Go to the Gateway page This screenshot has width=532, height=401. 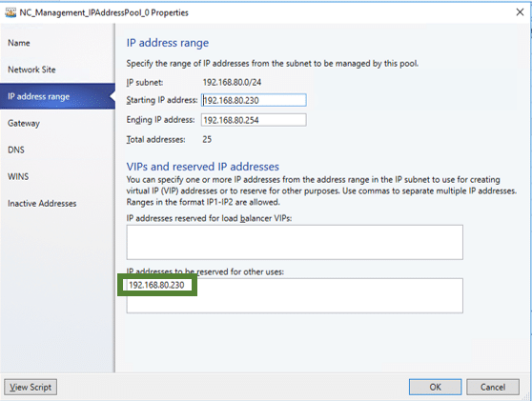tap(24, 123)
